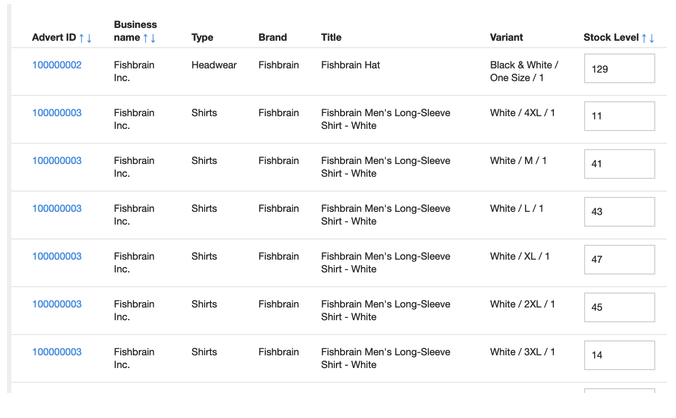Click stock level field showing 43
Screen dimensions: 676x418
[619, 212]
